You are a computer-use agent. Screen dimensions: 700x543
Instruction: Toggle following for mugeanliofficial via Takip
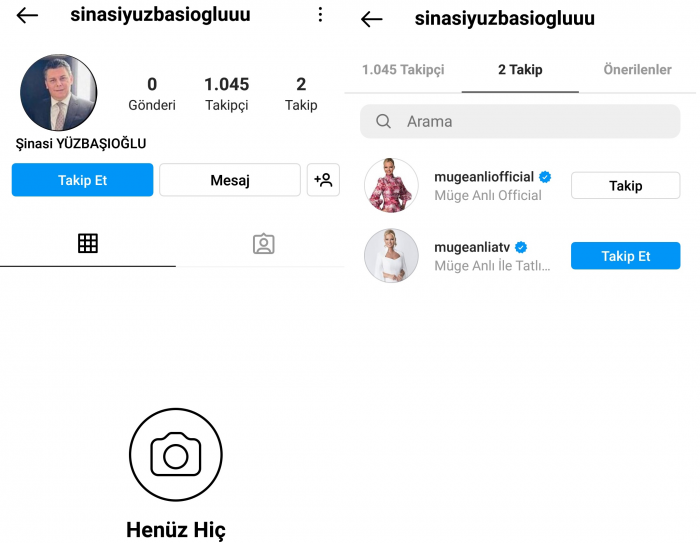(625, 185)
